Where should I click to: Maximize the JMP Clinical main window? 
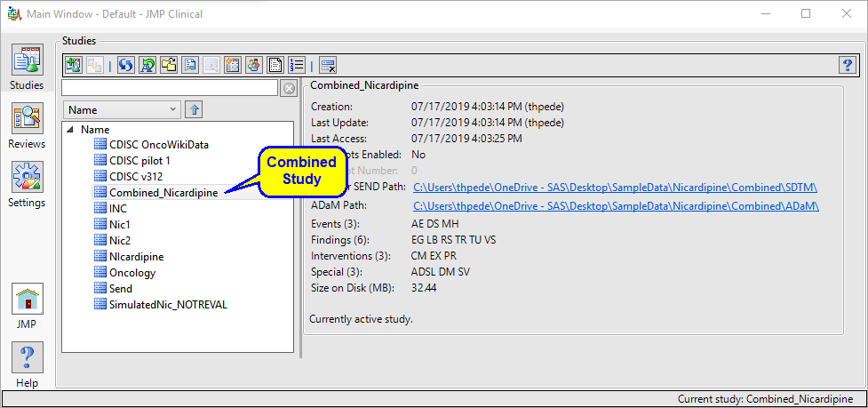pos(806,14)
